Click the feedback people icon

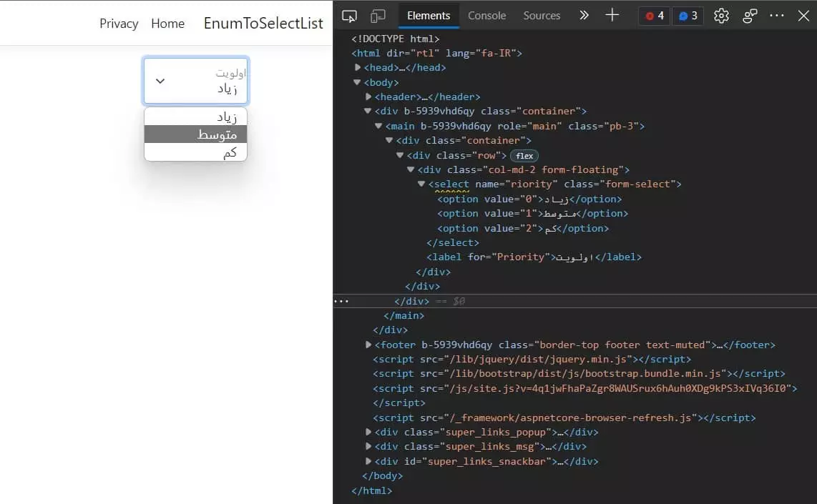pos(750,16)
